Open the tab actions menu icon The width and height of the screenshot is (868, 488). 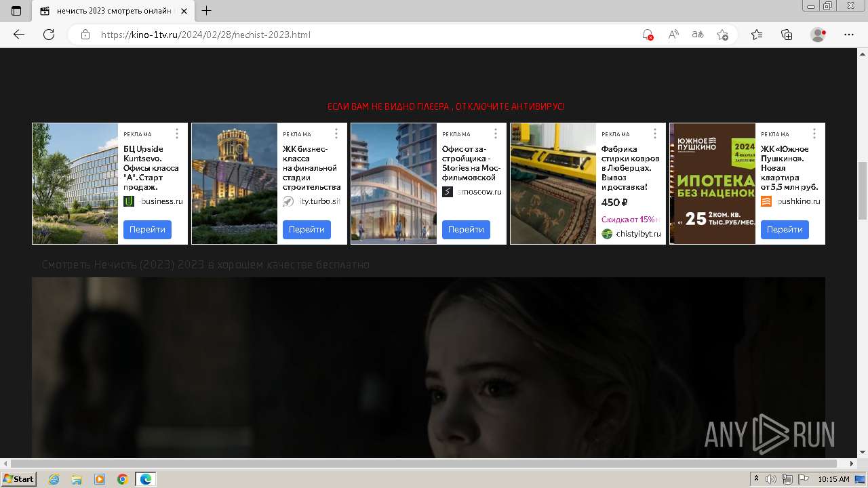[x=16, y=11]
